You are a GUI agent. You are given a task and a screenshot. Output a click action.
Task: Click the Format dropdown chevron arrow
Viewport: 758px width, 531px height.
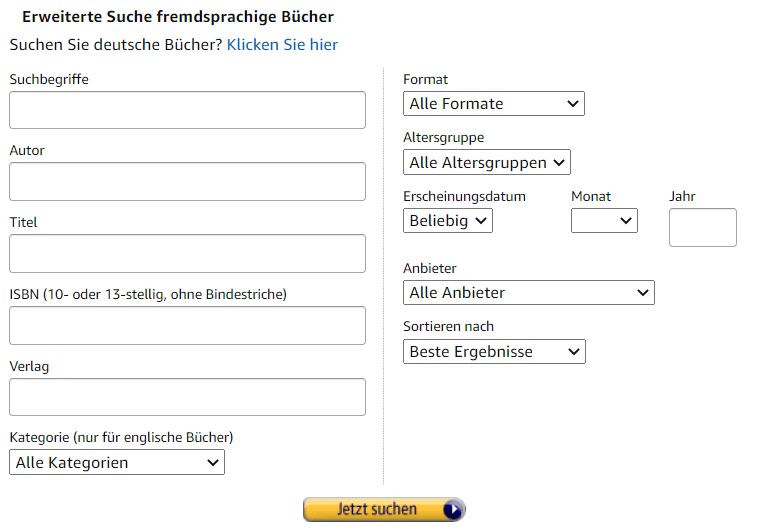[x=573, y=104]
